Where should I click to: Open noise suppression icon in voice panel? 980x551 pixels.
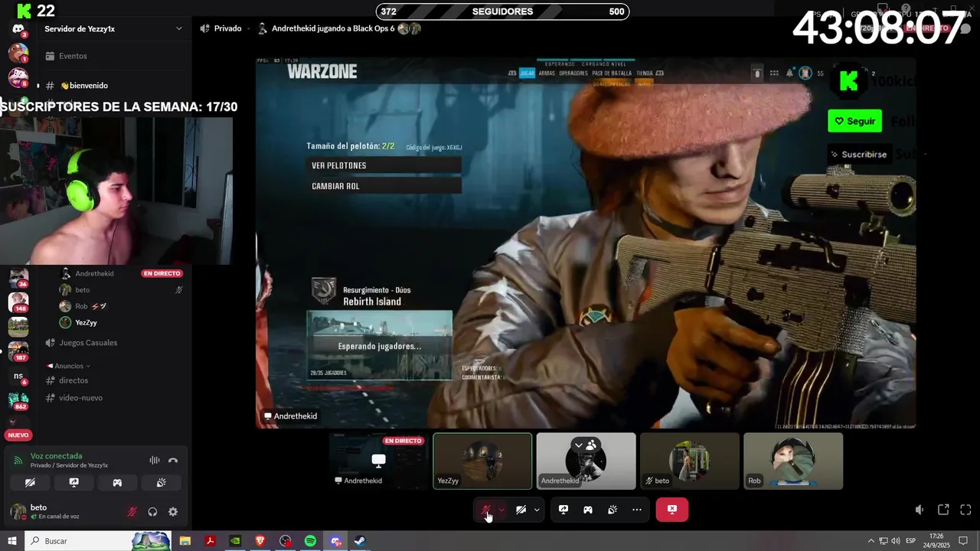(x=154, y=460)
